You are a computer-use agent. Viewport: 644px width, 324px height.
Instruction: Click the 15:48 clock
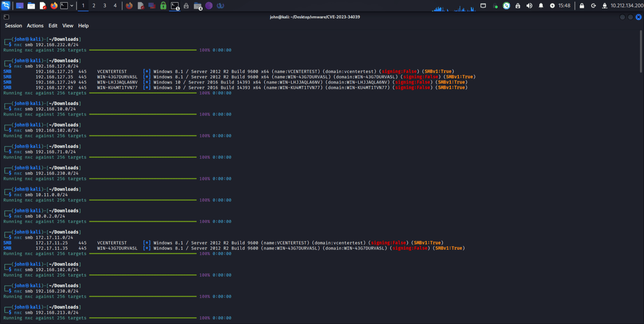(x=564, y=6)
